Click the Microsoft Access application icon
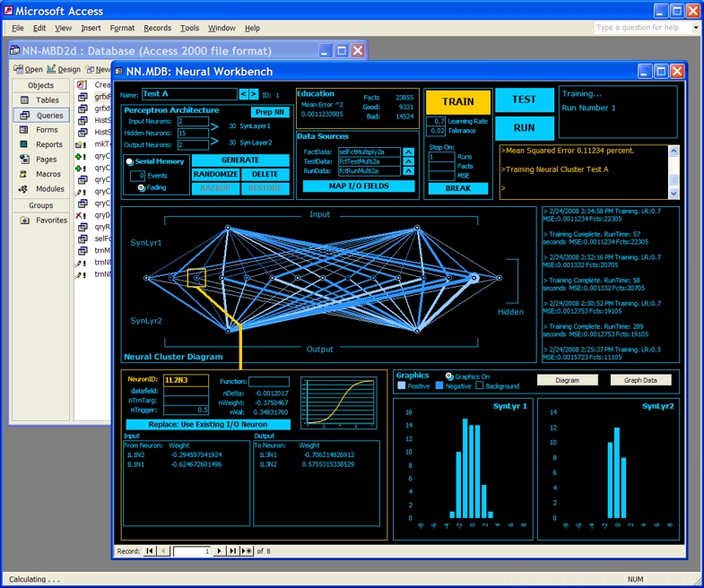 pos(8,11)
